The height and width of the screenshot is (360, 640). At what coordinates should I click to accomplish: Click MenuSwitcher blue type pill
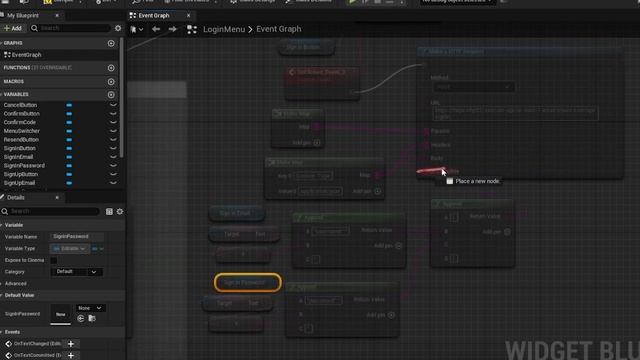pos(69,131)
